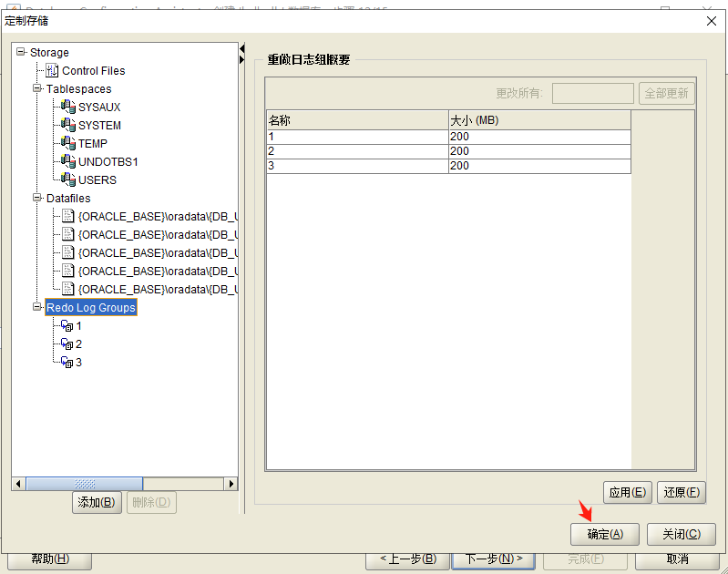
Task: Click the left-pointing splitter collapse arrow
Action: click(x=241, y=48)
